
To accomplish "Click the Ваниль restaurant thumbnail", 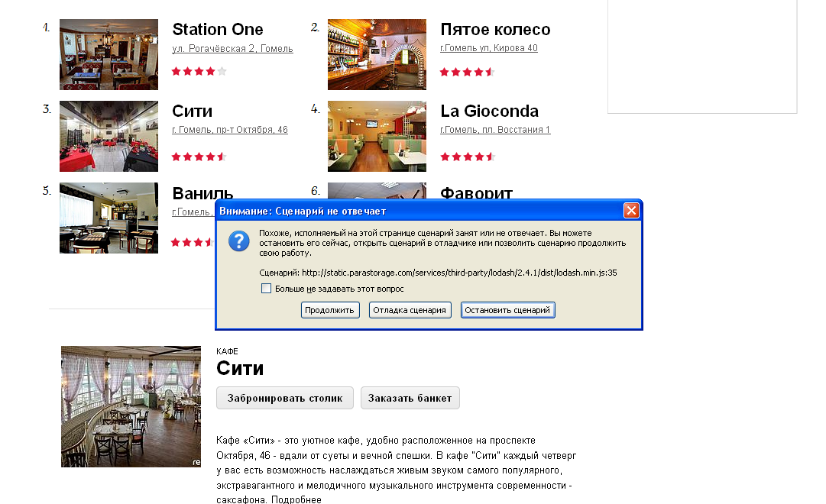I will pos(109,218).
